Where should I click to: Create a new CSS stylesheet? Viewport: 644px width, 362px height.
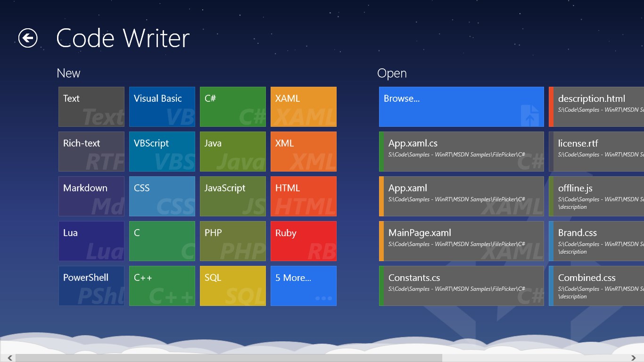tap(162, 196)
